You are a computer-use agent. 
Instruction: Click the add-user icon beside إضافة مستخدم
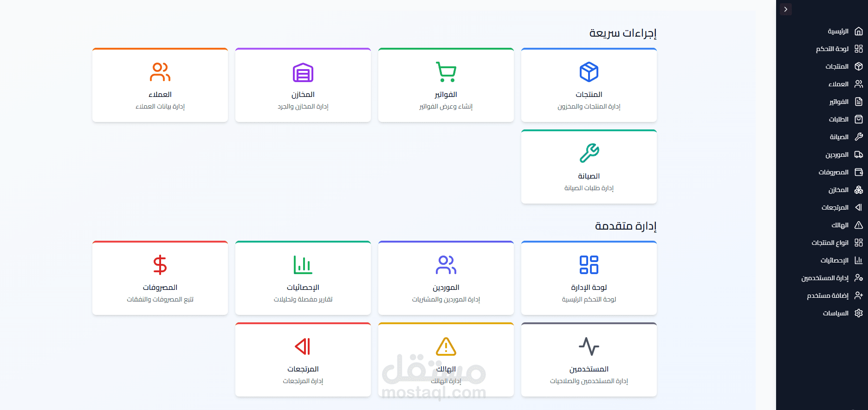(x=859, y=295)
